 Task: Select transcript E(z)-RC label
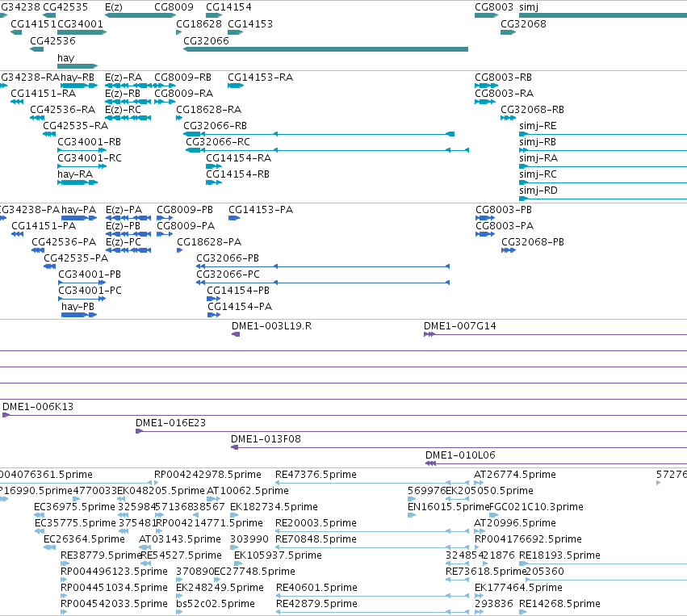coord(124,110)
